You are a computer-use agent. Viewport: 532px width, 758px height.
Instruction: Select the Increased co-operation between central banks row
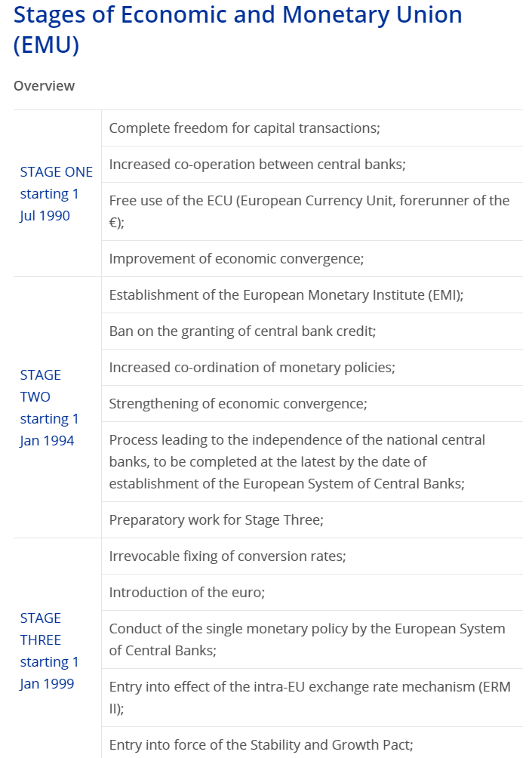(x=257, y=165)
